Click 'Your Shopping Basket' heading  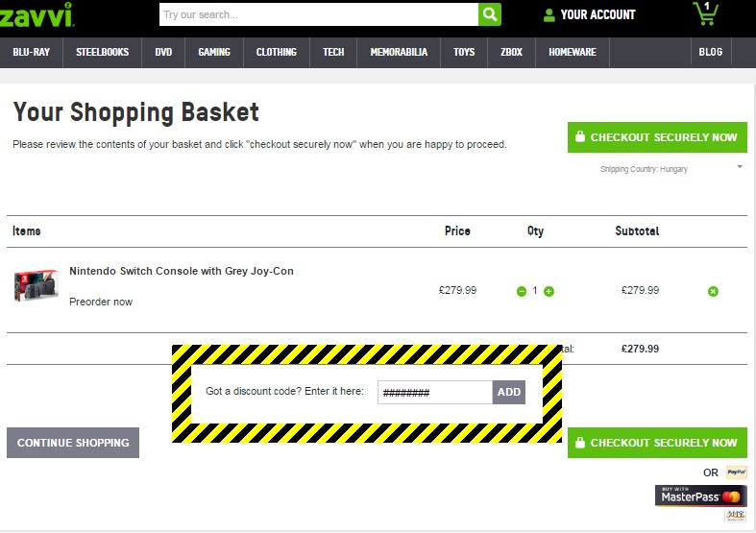(x=136, y=112)
